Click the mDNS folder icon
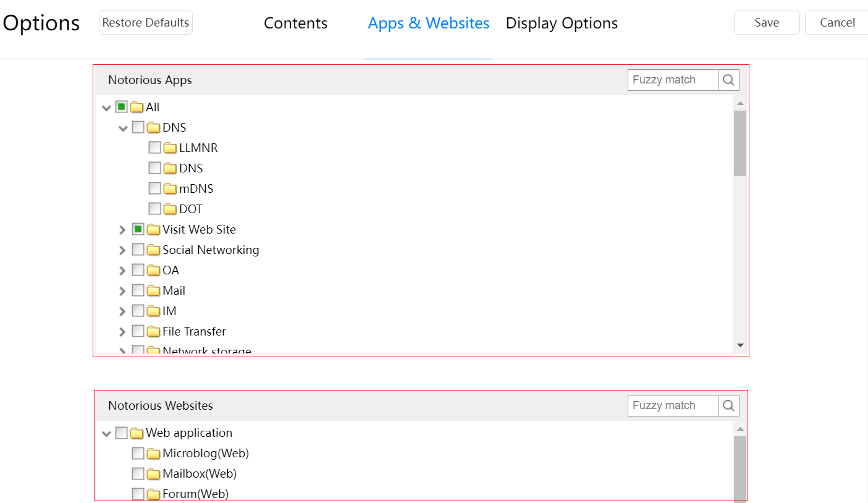Image resolution: width=868 pixels, height=503 pixels. pyautogui.click(x=170, y=189)
